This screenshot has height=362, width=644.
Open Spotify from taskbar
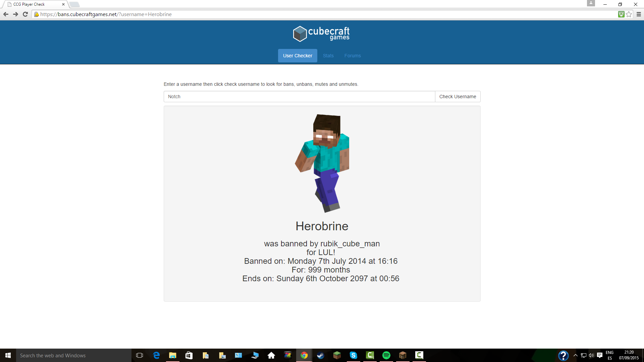click(x=386, y=355)
